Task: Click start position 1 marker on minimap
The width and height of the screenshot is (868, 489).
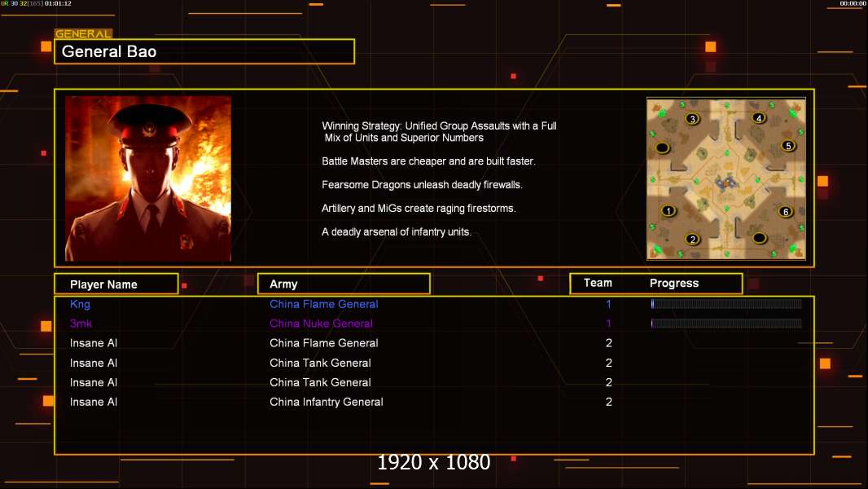Action: point(669,210)
